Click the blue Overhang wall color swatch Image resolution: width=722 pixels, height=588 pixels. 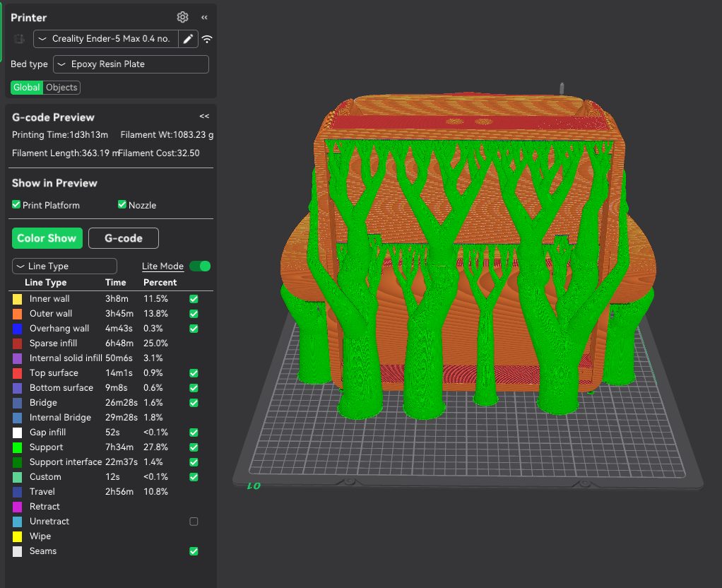tap(17, 329)
